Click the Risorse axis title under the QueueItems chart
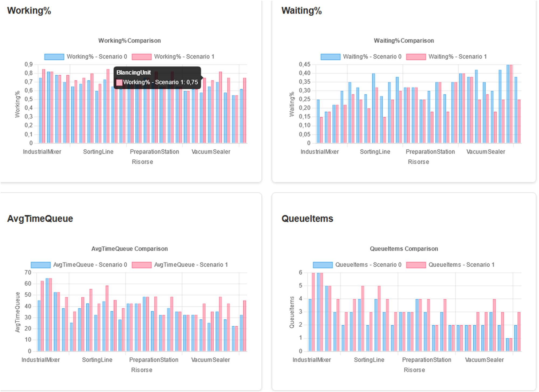 tap(414, 370)
